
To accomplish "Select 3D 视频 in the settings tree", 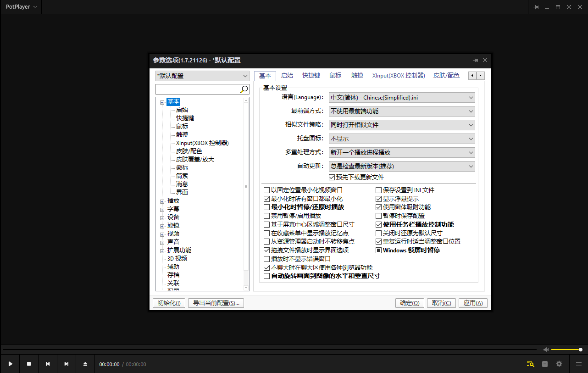I will pyautogui.click(x=177, y=258).
